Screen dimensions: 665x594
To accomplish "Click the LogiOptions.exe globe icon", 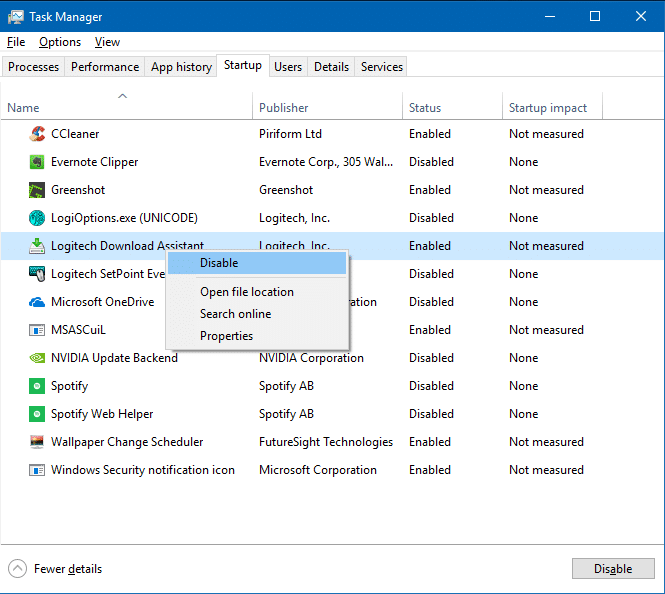I will point(37,218).
